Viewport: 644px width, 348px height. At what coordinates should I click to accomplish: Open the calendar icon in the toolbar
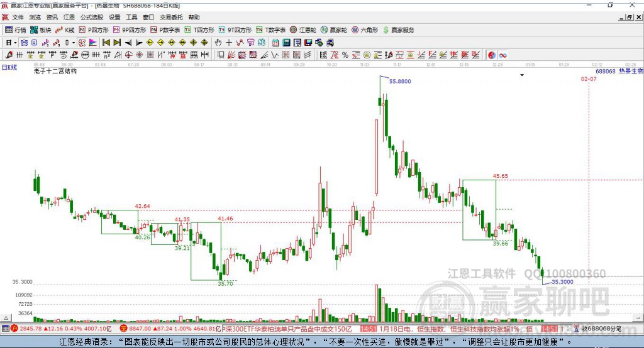[x=275, y=42]
